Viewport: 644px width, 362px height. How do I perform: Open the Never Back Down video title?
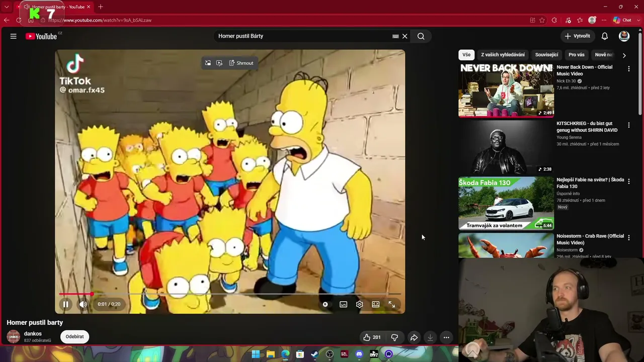pos(585,70)
